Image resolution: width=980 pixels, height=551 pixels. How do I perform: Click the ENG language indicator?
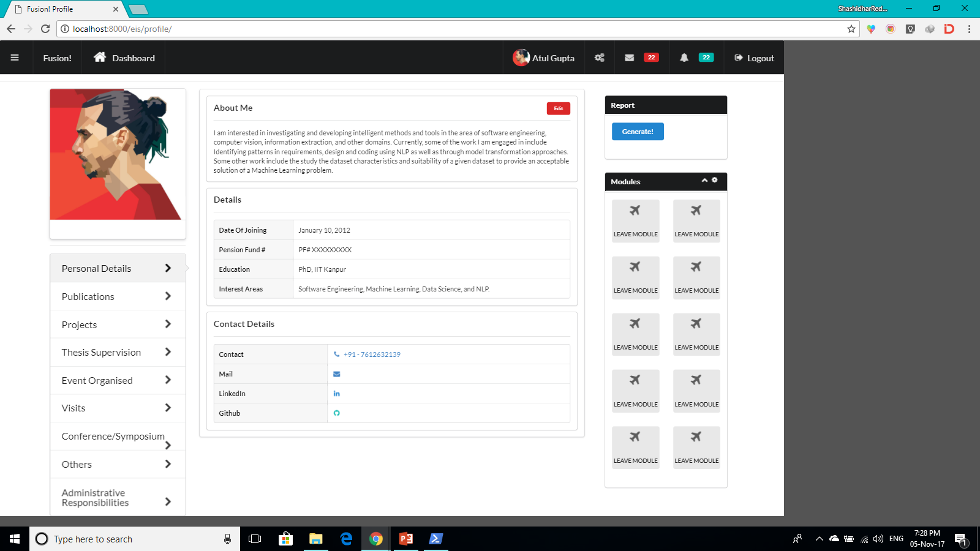[x=896, y=539]
